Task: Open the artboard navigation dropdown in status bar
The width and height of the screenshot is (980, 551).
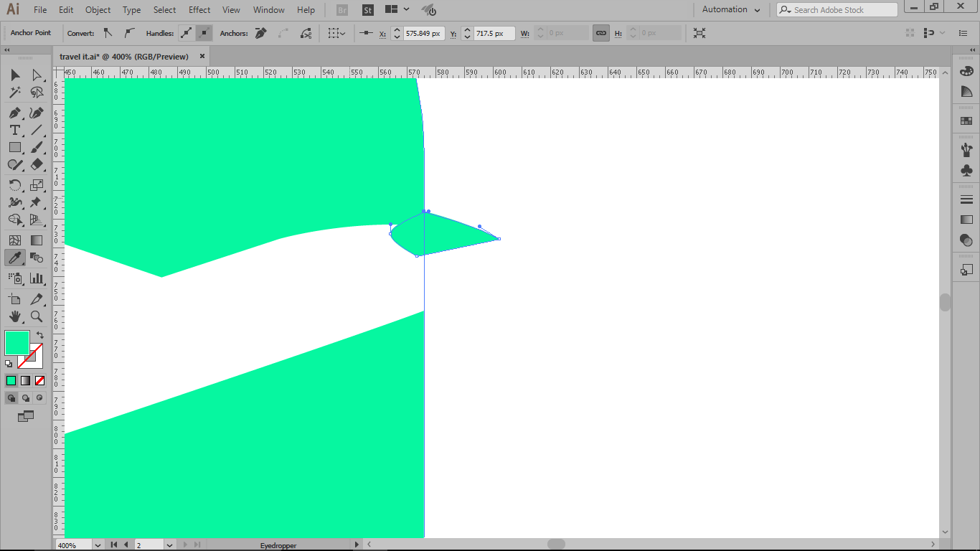Action: [x=169, y=545]
